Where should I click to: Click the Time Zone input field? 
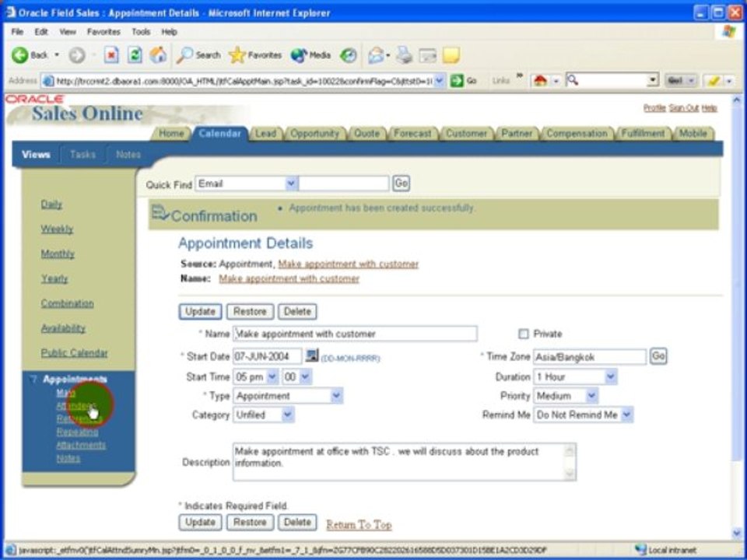590,357
